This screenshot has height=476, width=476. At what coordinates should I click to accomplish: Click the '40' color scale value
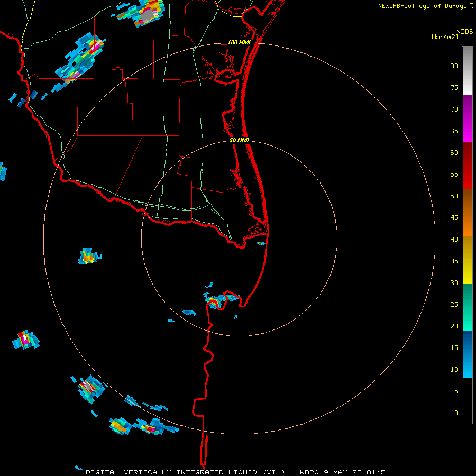(454, 240)
